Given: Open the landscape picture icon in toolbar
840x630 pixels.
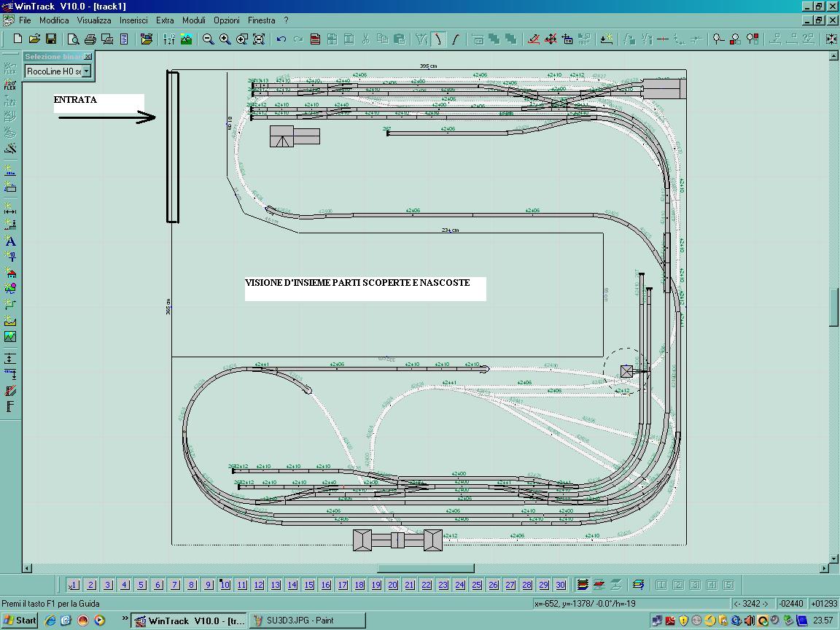Looking at the screenshot, I should 186,39.
